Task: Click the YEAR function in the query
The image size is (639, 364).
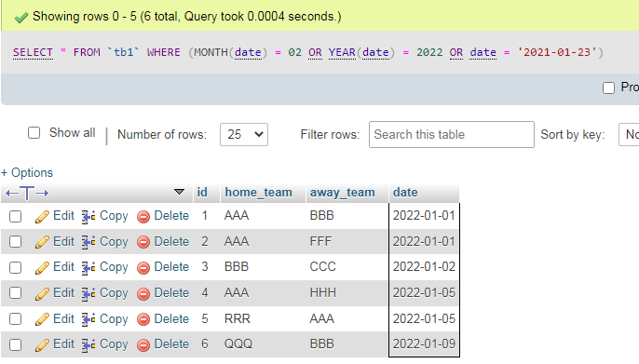Action: click(x=342, y=52)
